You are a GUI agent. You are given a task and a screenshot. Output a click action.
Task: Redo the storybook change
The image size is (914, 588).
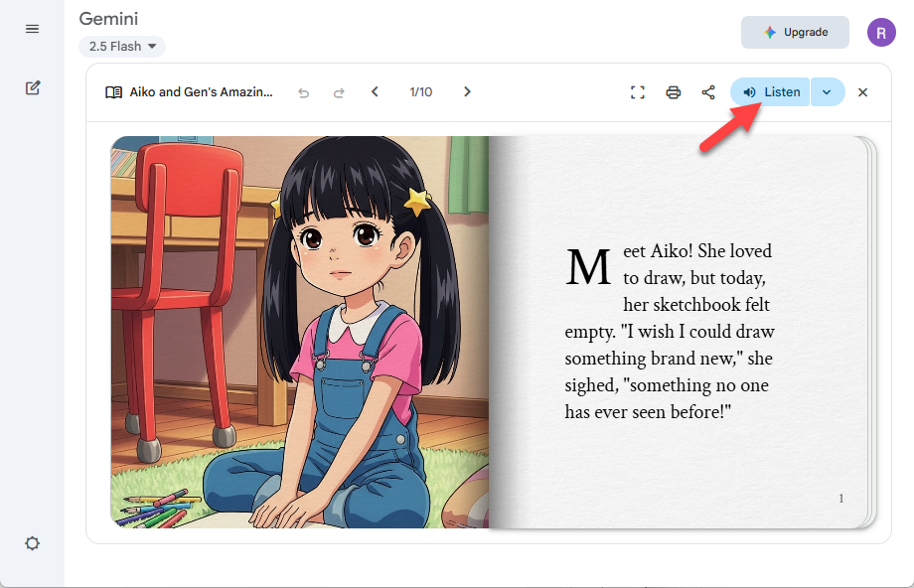pos(339,92)
